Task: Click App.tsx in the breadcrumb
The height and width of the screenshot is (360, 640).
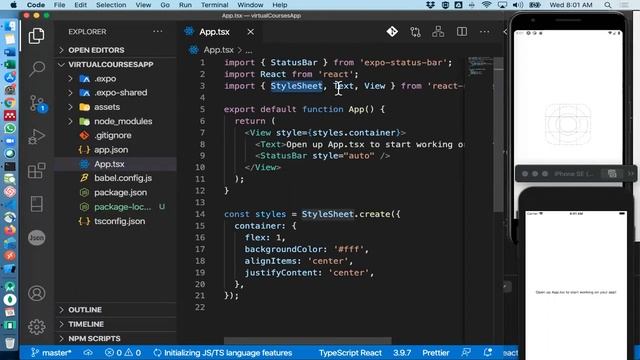Action: pos(218,50)
